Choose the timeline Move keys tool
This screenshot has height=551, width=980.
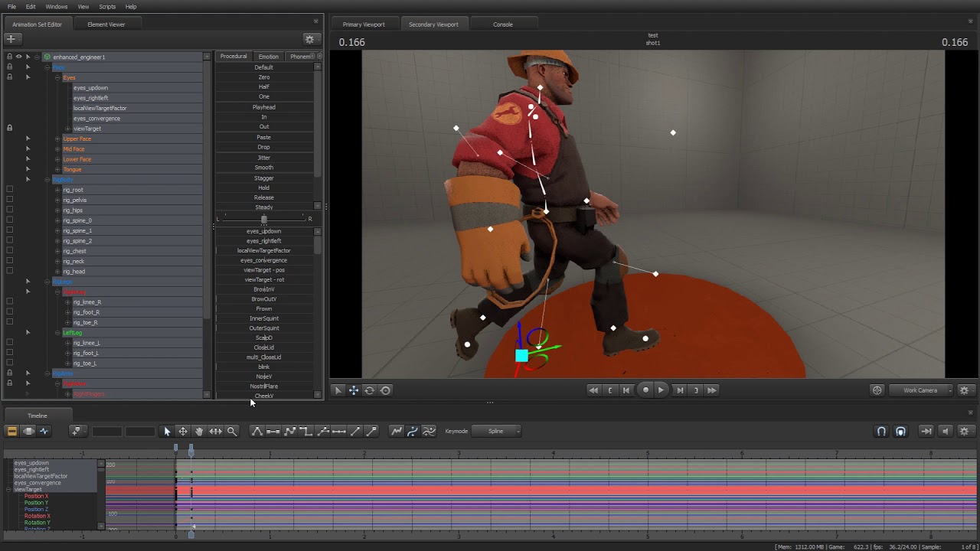[183, 431]
